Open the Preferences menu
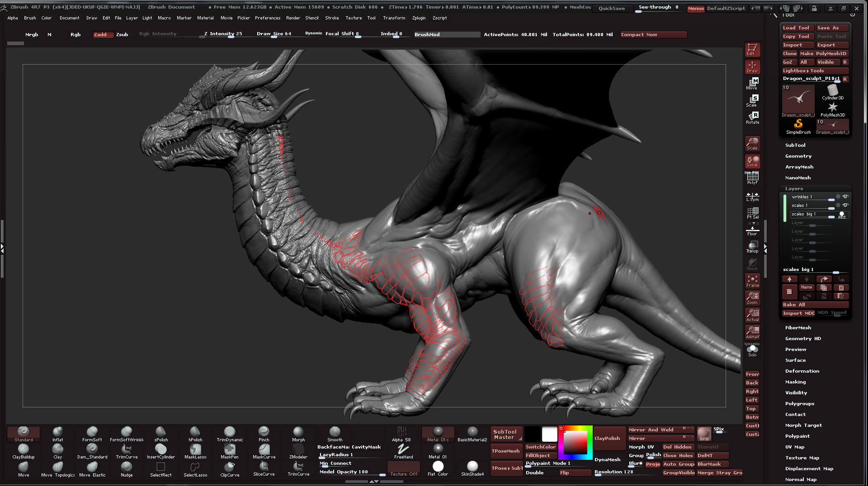This screenshot has width=868, height=486. 268,18
